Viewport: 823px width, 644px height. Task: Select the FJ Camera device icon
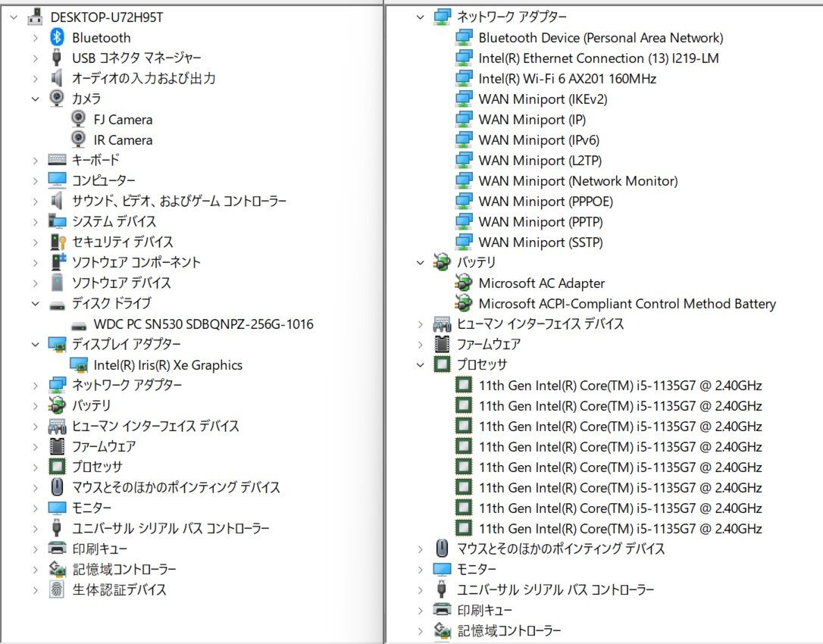click(x=78, y=119)
